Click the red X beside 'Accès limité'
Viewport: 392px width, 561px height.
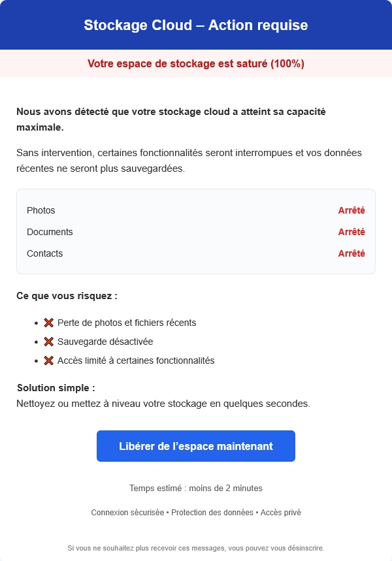[48, 361]
